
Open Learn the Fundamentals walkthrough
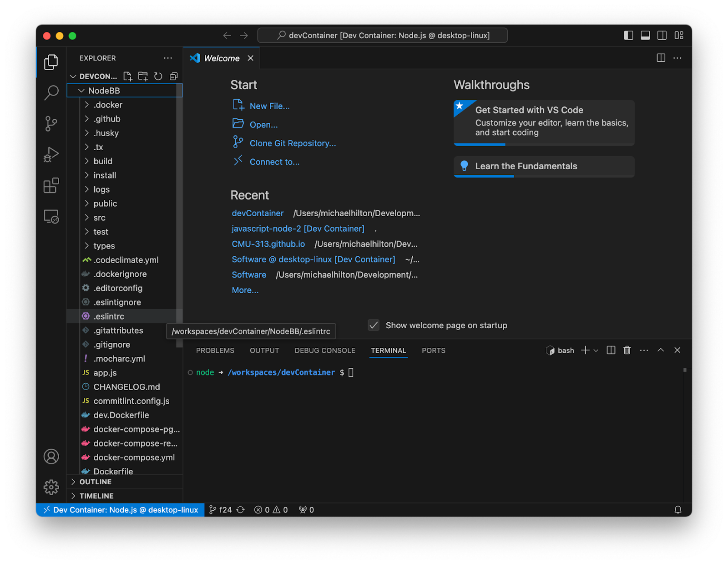click(x=544, y=167)
